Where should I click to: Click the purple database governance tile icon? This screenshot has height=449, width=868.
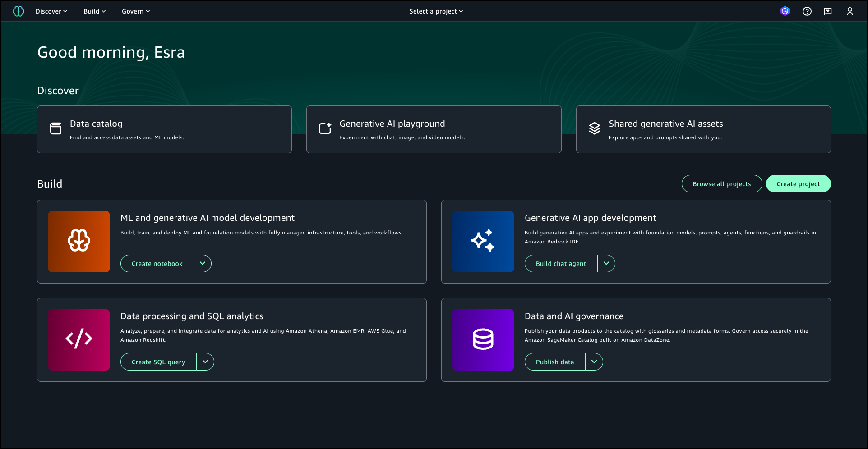(483, 340)
